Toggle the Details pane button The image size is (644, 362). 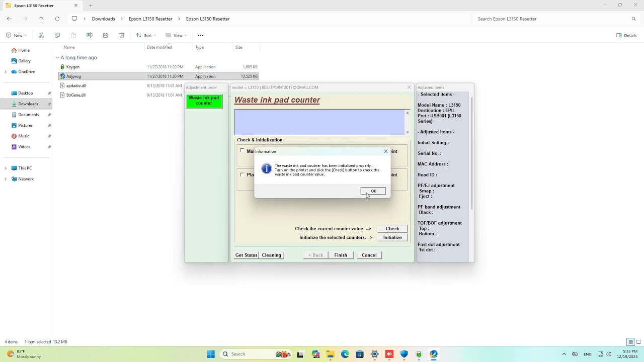626,35
